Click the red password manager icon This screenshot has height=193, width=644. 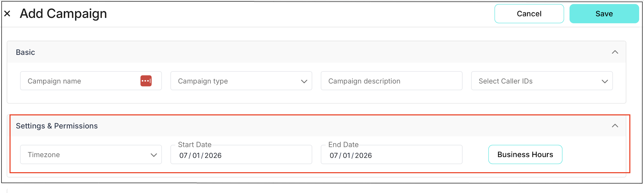point(146,81)
